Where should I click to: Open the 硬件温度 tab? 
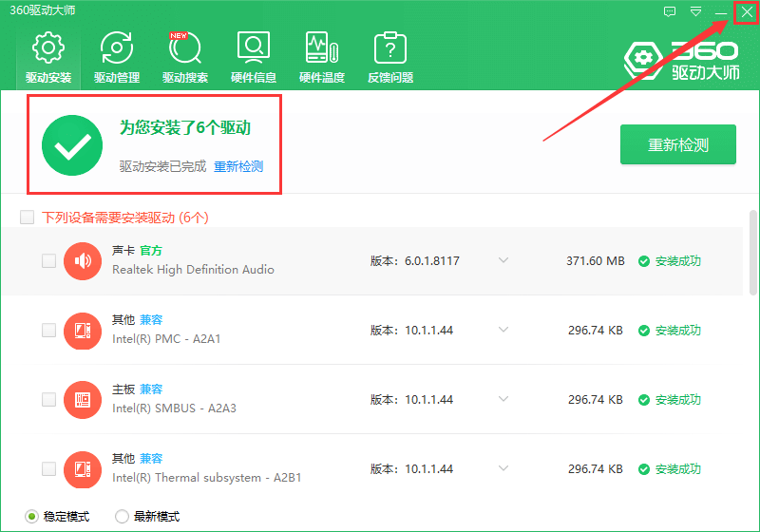click(322, 58)
